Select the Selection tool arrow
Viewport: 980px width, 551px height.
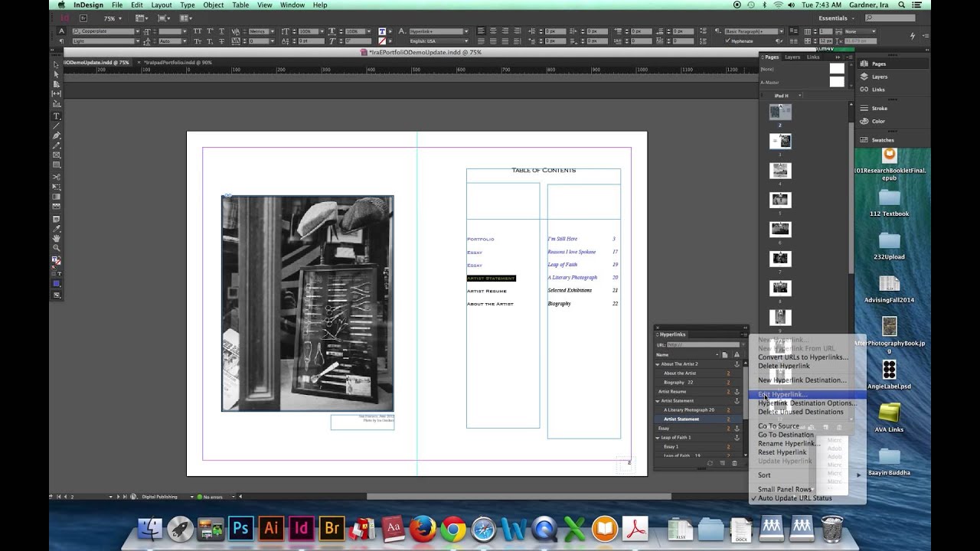coord(57,66)
